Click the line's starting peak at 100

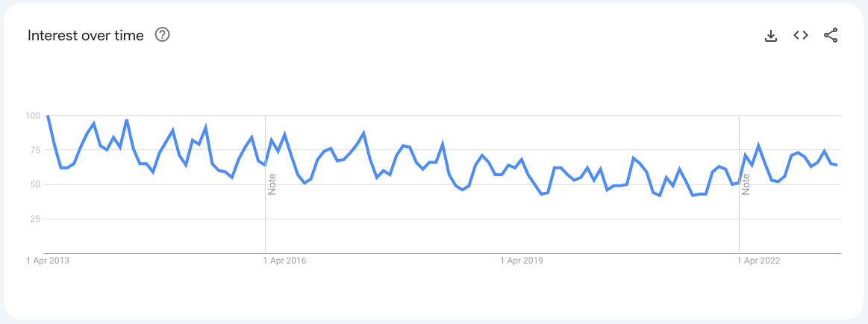47,116
